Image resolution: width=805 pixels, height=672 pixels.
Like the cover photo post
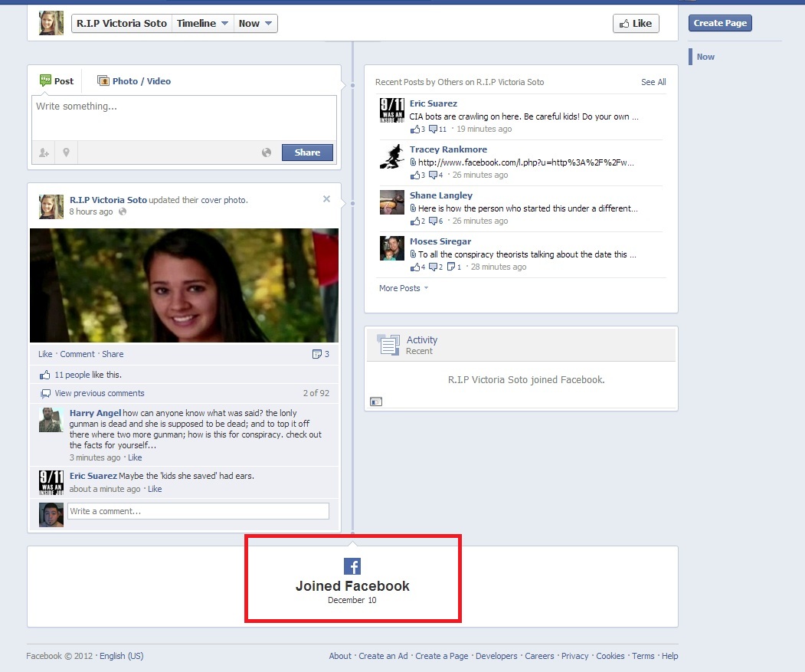pyautogui.click(x=45, y=354)
